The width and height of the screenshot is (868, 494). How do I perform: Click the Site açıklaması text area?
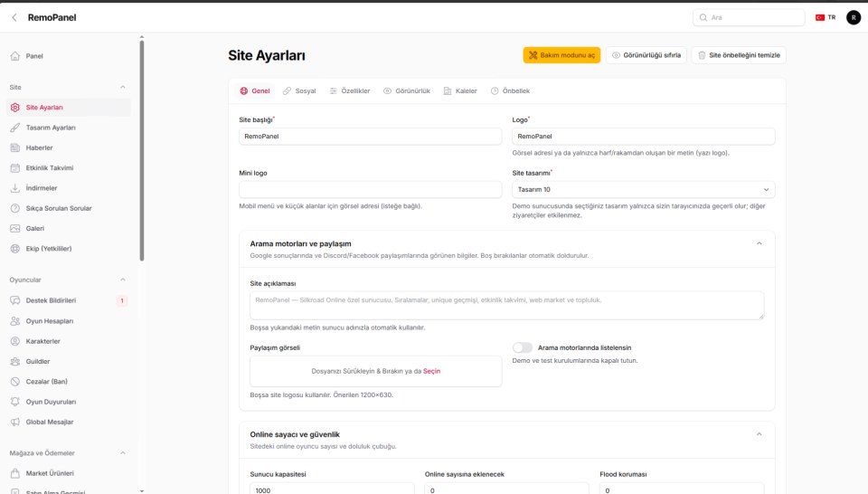click(x=506, y=306)
